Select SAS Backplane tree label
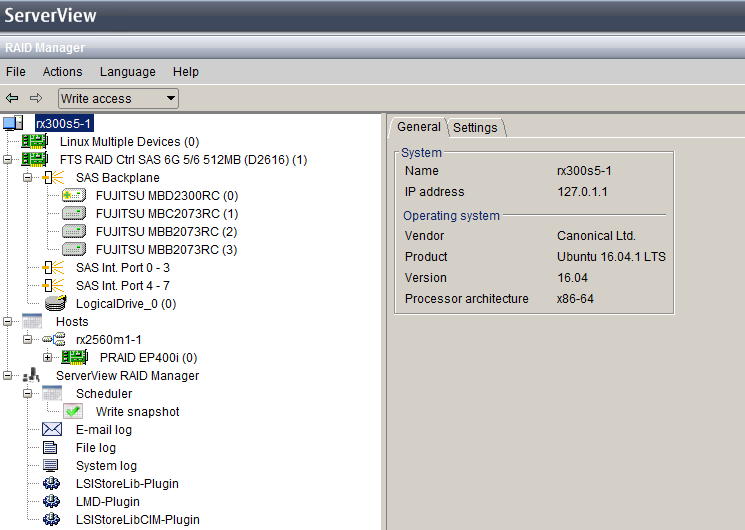The image size is (745, 530). pyautogui.click(x=118, y=178)
